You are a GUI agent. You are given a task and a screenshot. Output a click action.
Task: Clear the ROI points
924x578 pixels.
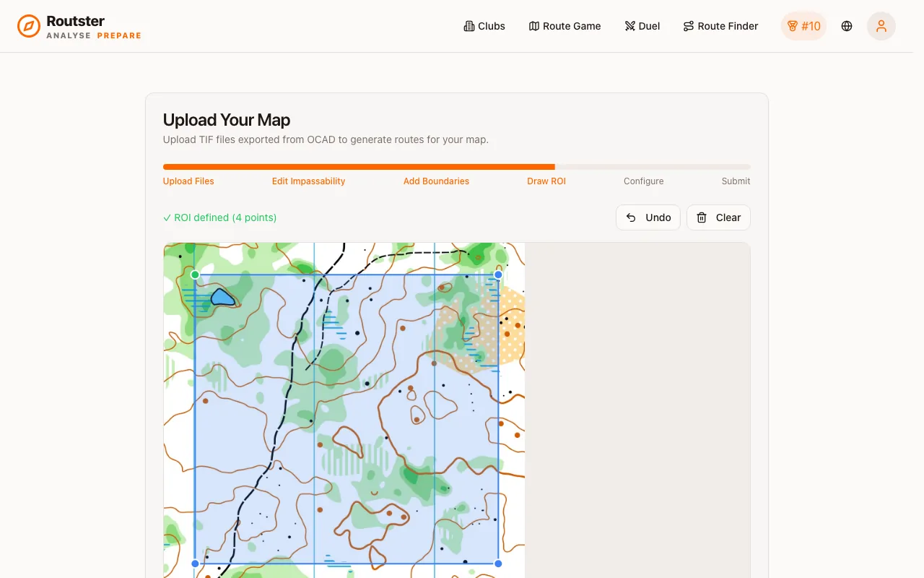click(x=718, y=217)
